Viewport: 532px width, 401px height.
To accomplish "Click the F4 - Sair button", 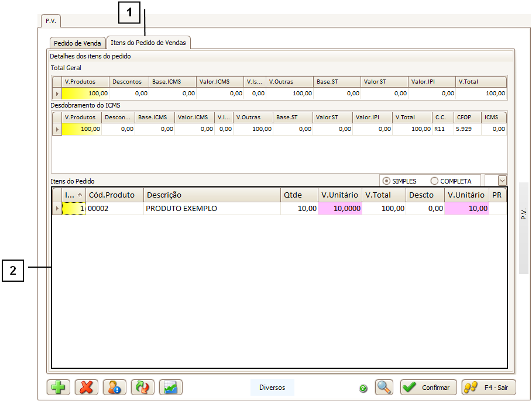I will pos(488,387).
